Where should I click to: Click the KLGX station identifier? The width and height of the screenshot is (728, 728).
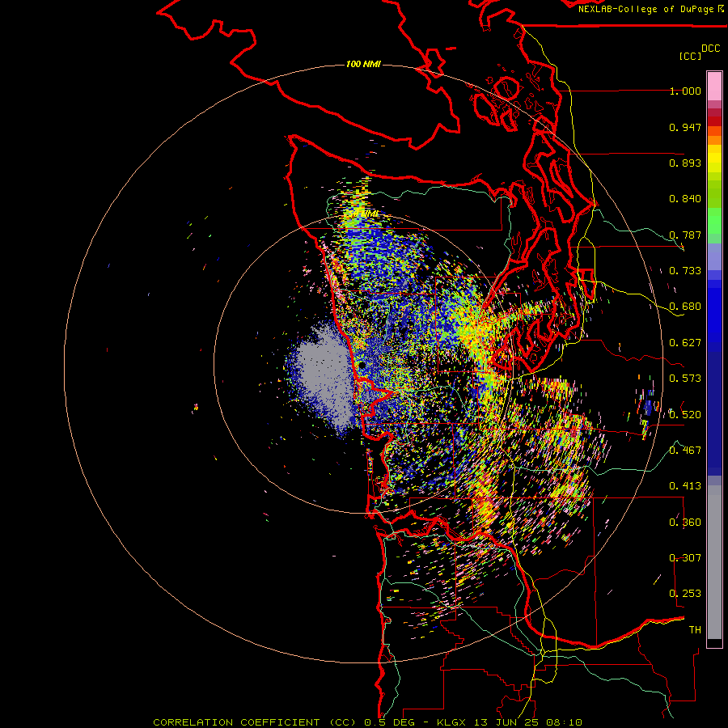click(x=453, y=722)
